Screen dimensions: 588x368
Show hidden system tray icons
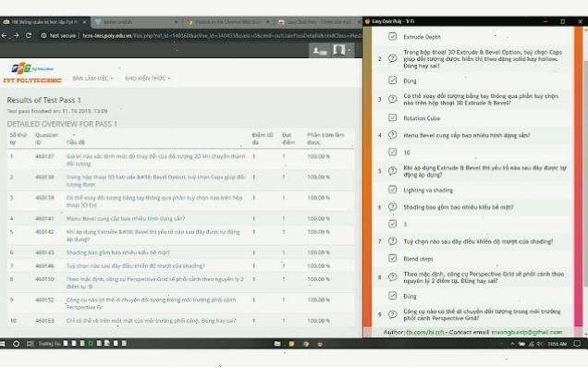point(512,344)
